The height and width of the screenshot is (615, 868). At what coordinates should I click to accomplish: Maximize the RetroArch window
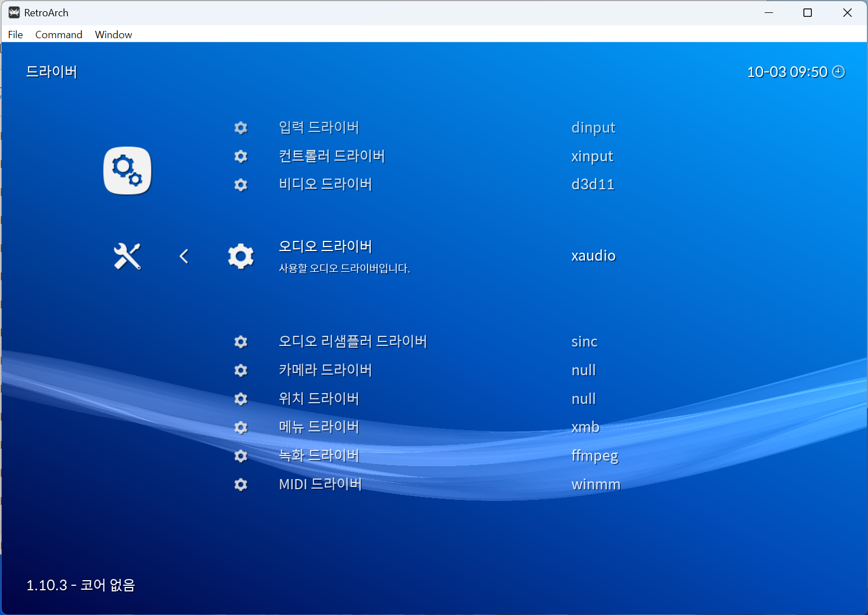(x=807, y=12)
